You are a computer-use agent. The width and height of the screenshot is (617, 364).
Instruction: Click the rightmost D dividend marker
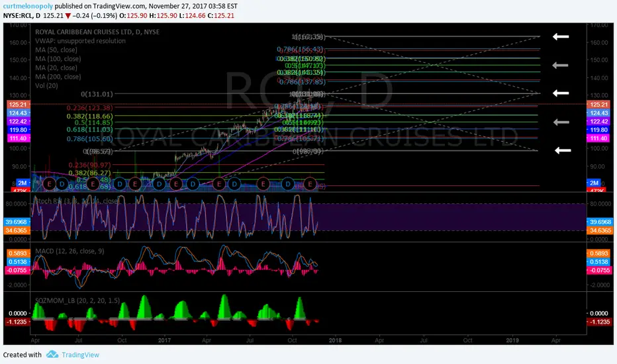[x=288, y=184]
